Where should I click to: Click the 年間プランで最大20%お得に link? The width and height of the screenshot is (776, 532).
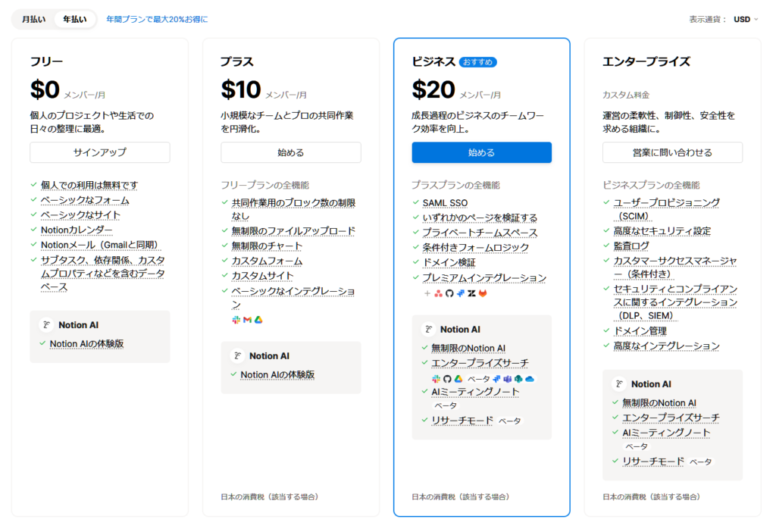point(157,19)
